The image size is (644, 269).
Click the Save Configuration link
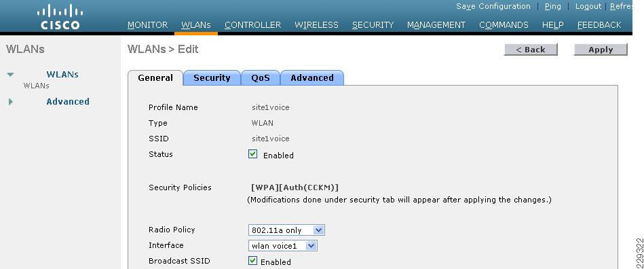click(x=493, y=6)
